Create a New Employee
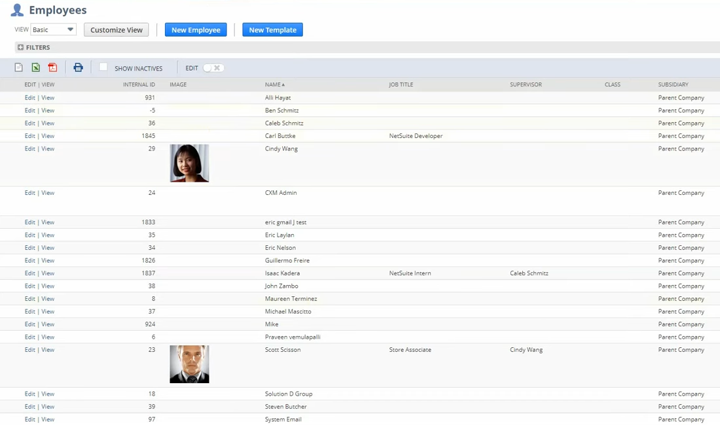The height and width of the screenshot is (425, 720). [196, 30]
